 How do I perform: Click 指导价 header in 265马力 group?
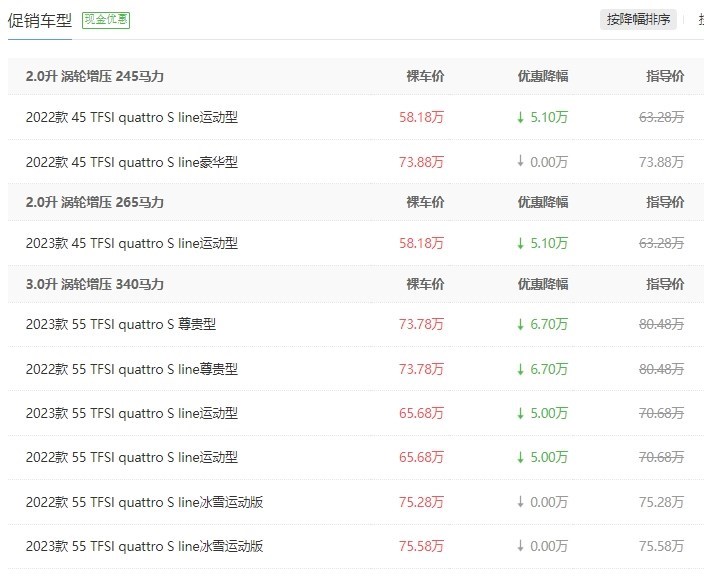point(665,202)
